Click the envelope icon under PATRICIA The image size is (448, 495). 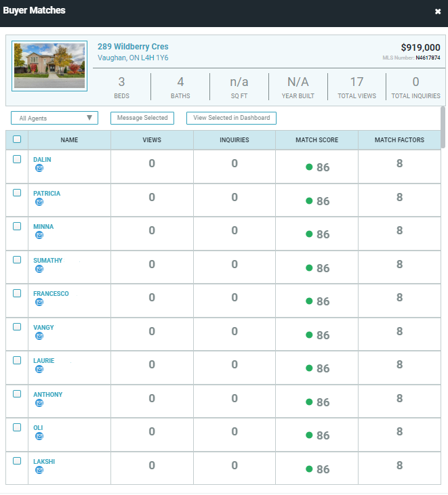click(39, 202)
